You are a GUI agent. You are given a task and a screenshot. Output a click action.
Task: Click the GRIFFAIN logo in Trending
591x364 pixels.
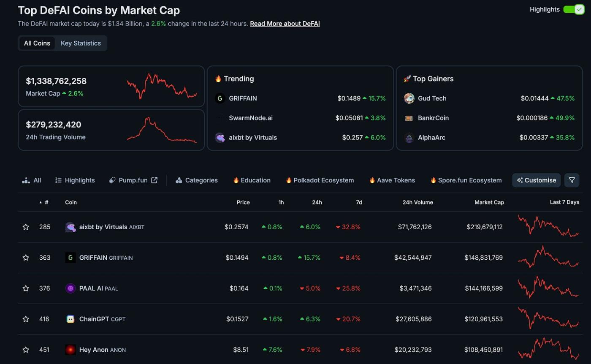(x=220, y=98)
